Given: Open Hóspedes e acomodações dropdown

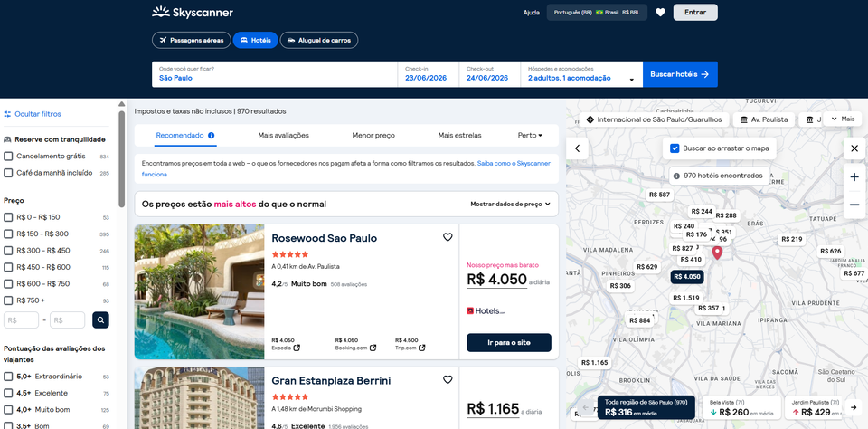Looking at the screenshot, I should click(x=581, y=74).
